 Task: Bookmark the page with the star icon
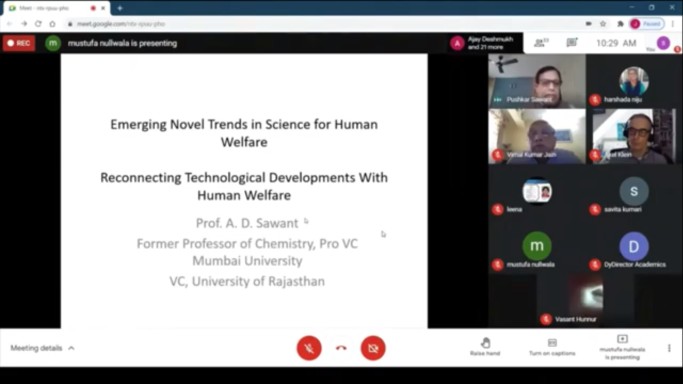(603, 24)
